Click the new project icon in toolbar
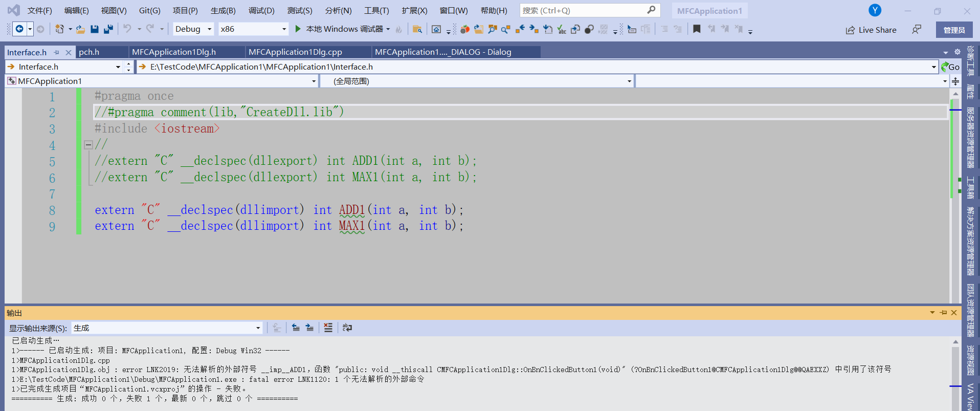This screenshot has width=980, height=411. 60,29
